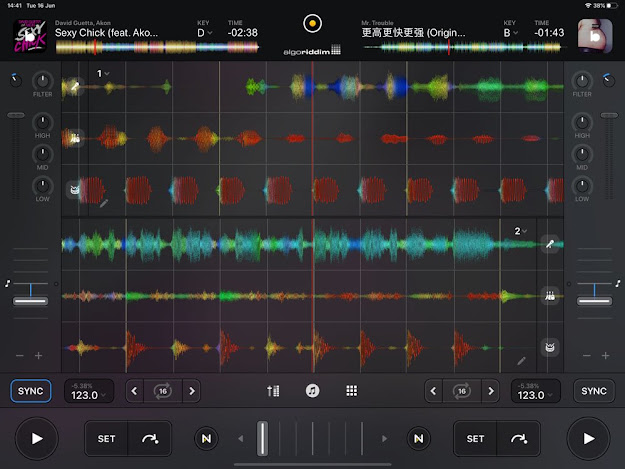Click deck 1 tempo pitch slider handle
625x469 pixels.
(x=31, y=301)
